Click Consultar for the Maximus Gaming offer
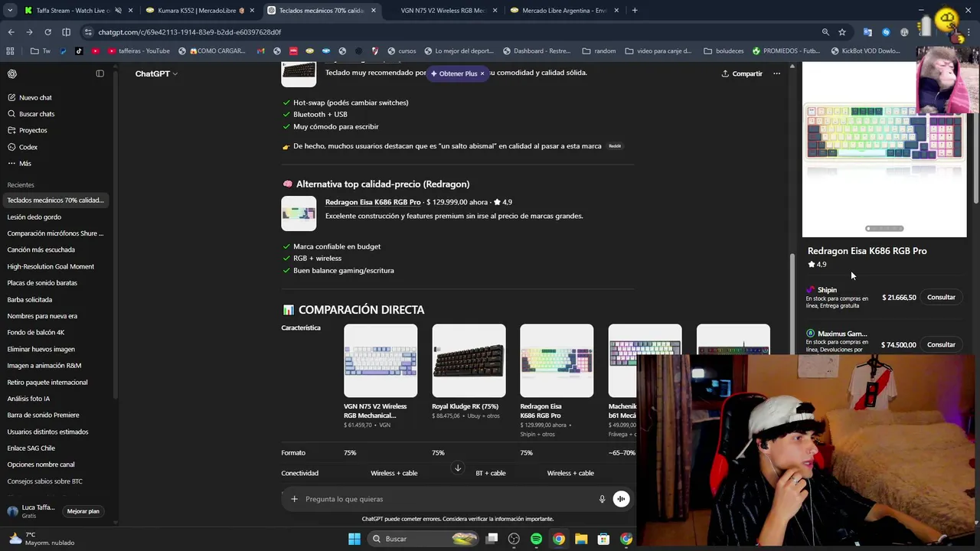Viewport: 980px width, 551px height. click(941, 344)
